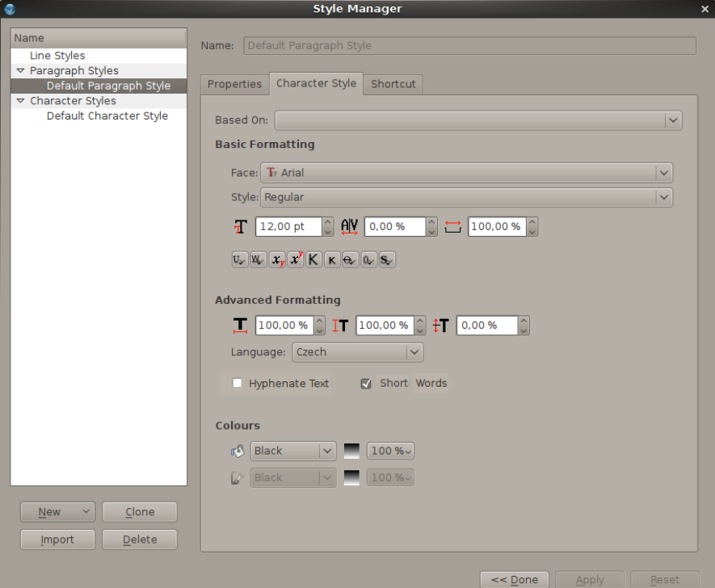The width and height of the screenshot is (715, 588).
Task: Open the font Face dropdown showing Arial
Action: tap(466, 173)
